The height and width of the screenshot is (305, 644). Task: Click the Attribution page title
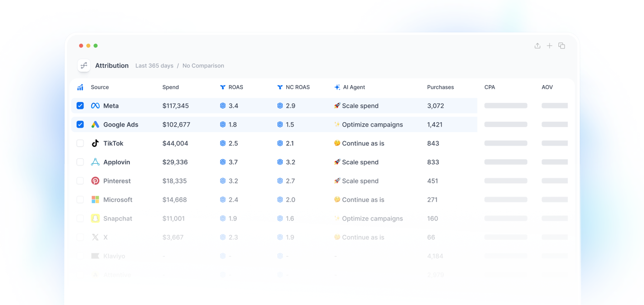(112, 66)
